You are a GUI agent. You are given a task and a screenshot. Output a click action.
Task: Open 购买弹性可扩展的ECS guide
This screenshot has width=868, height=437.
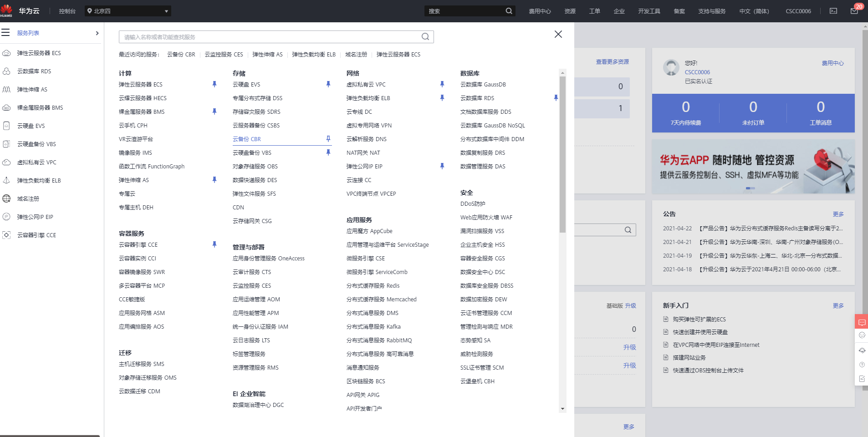point(700,320)
